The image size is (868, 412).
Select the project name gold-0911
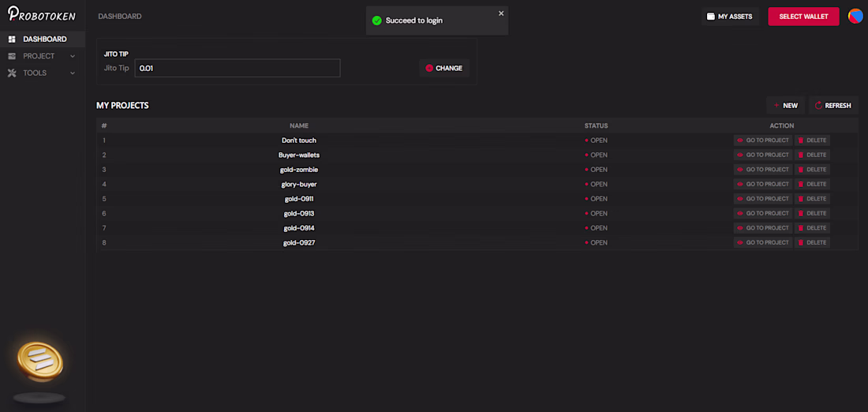299,199
